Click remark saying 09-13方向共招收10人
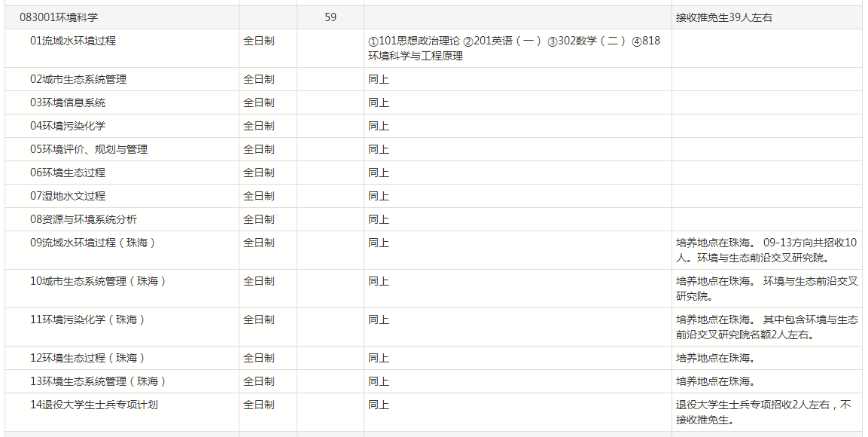This screenshot has height=437, width=868. click(x=766, y=250)
